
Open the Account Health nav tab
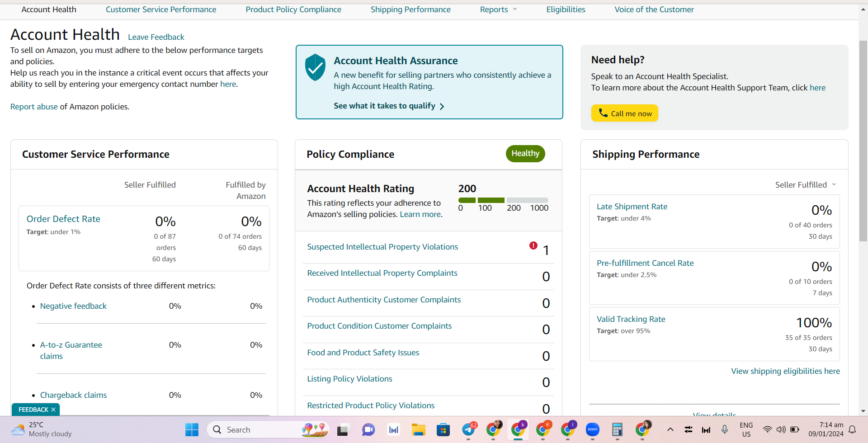49,9
